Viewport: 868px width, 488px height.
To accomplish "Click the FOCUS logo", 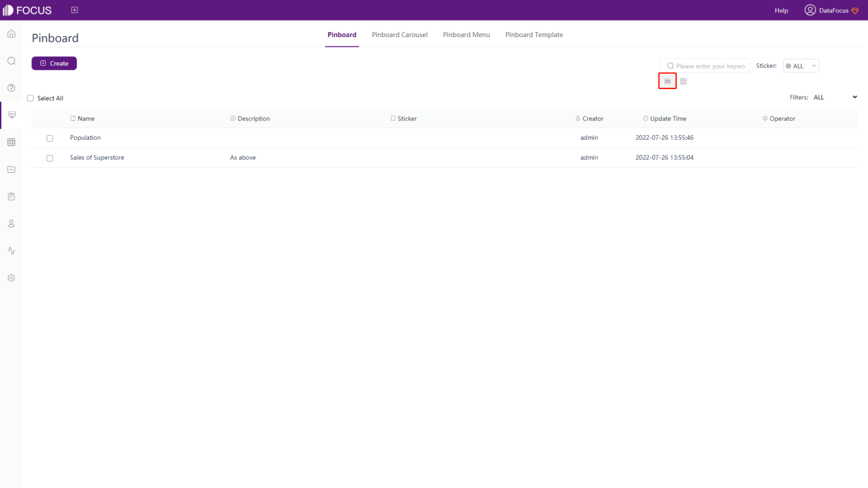I will point(27,10).
